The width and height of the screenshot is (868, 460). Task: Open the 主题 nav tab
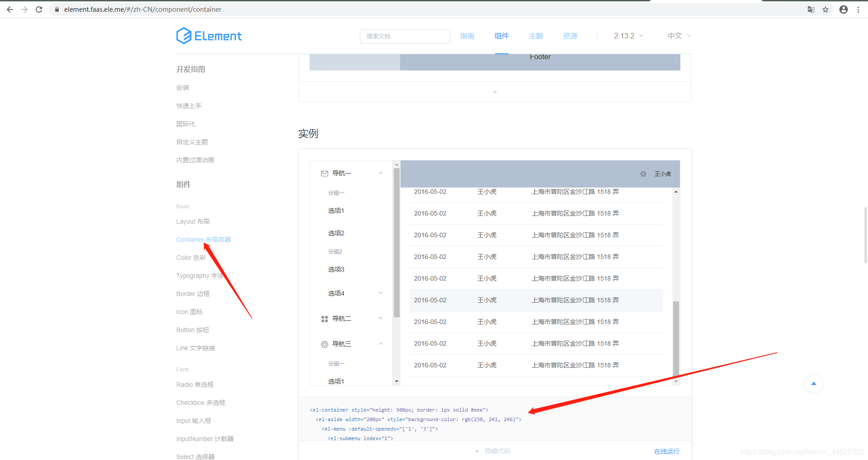(x=536, y=36)
